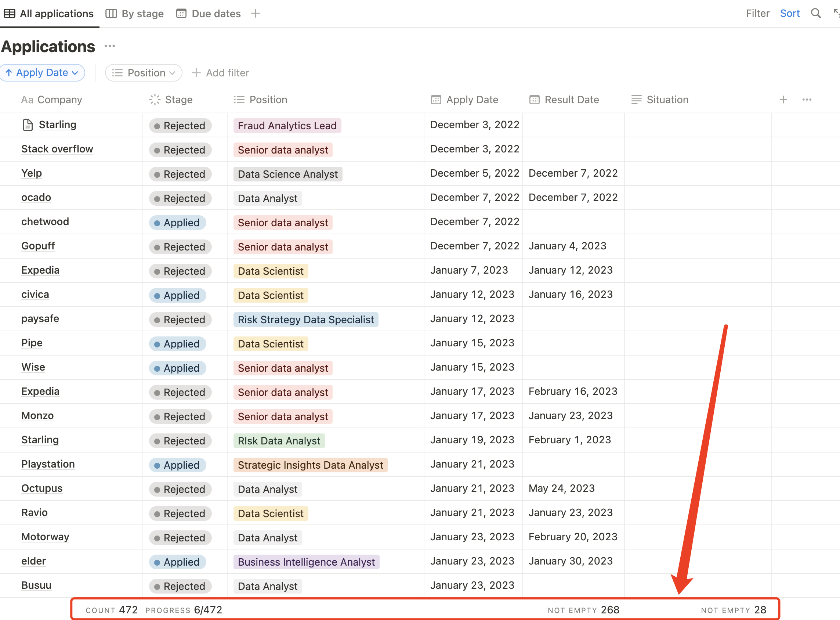
Task: Open Gopuff company entry
Action: pos(38,246)
